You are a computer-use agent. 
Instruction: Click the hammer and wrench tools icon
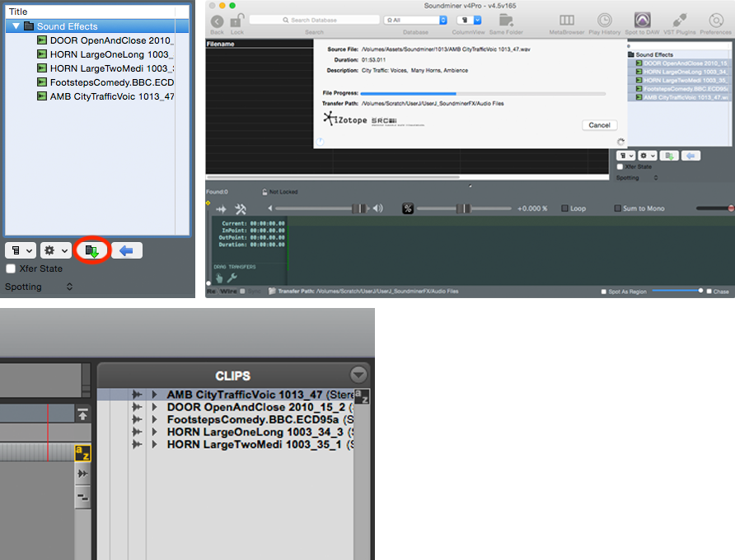tap(241, 209)
